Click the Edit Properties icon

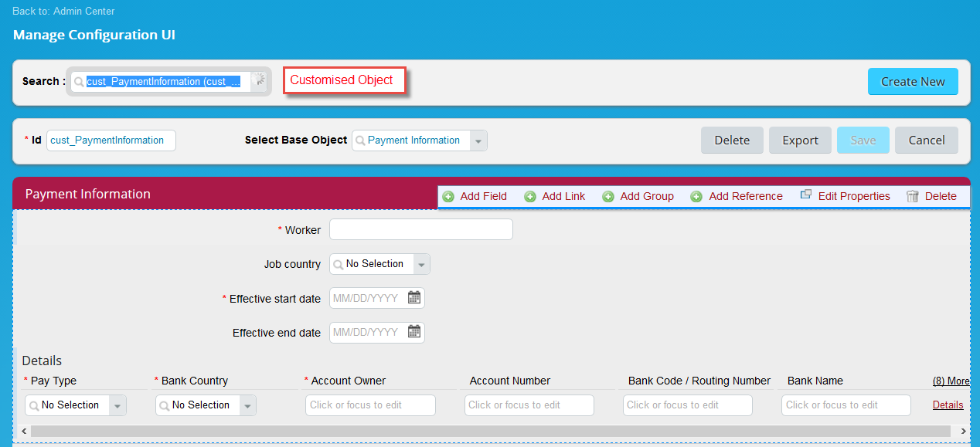(x=805, y=195)
